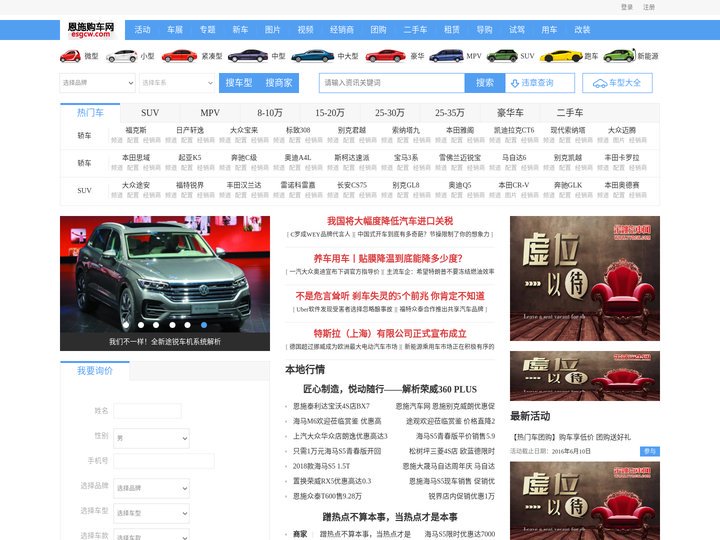Click the 请输入资讯关键词 search input
Image resolution: width=720 pixels, height=540 pixels.
[392, 83]
